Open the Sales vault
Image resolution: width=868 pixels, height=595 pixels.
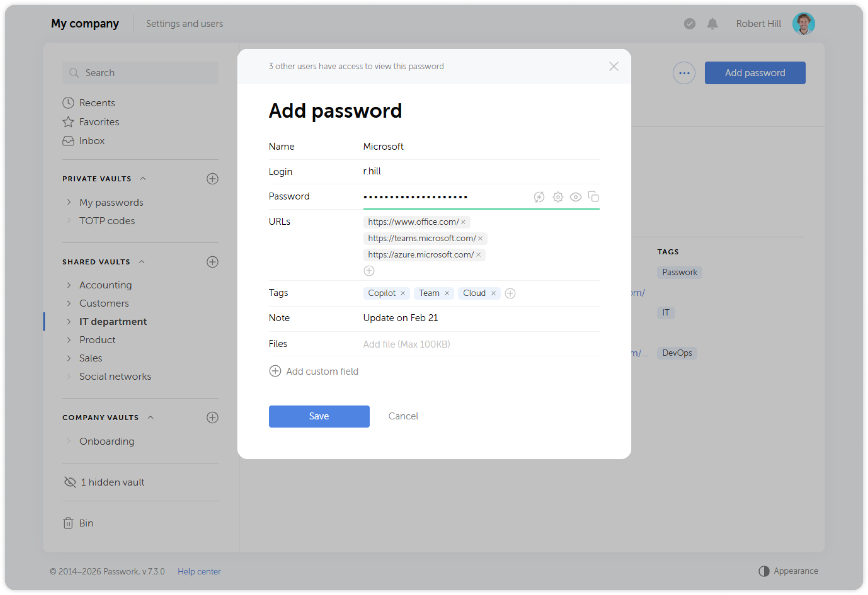coord(90,358)
